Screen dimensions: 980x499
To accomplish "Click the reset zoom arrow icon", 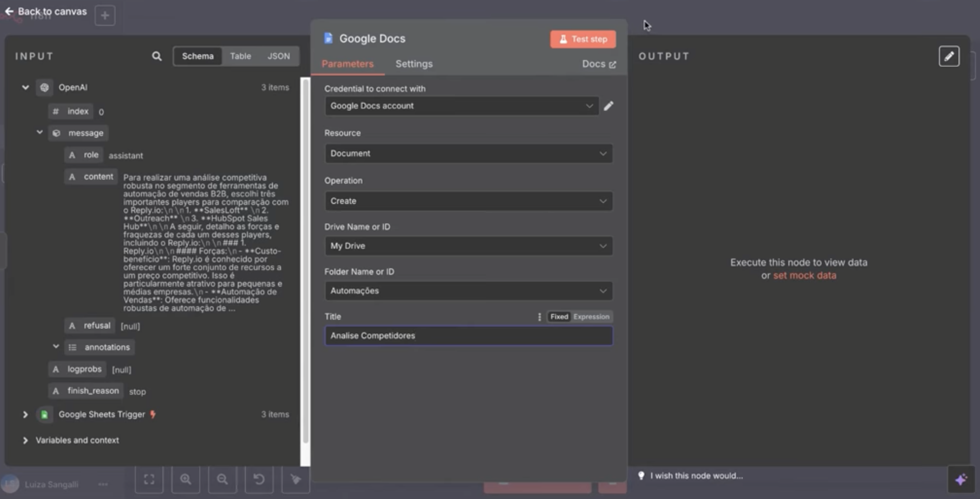I will (x=259, y=479).
